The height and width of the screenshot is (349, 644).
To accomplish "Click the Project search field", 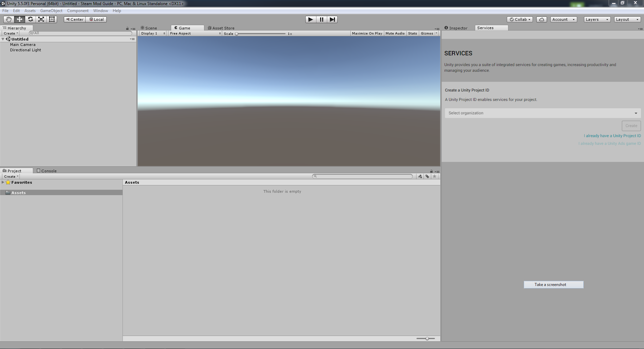I will 362,176.
